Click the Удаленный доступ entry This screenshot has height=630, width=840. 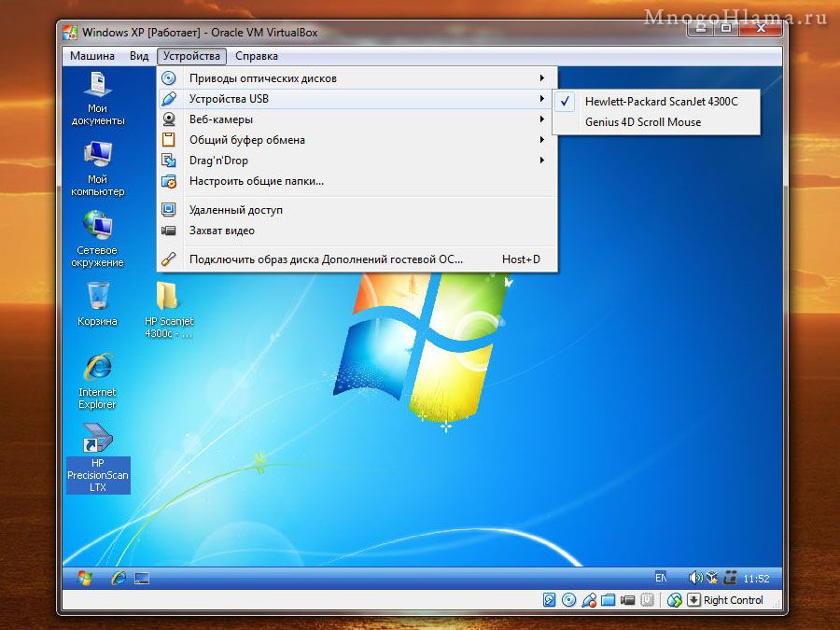[357, 210]
